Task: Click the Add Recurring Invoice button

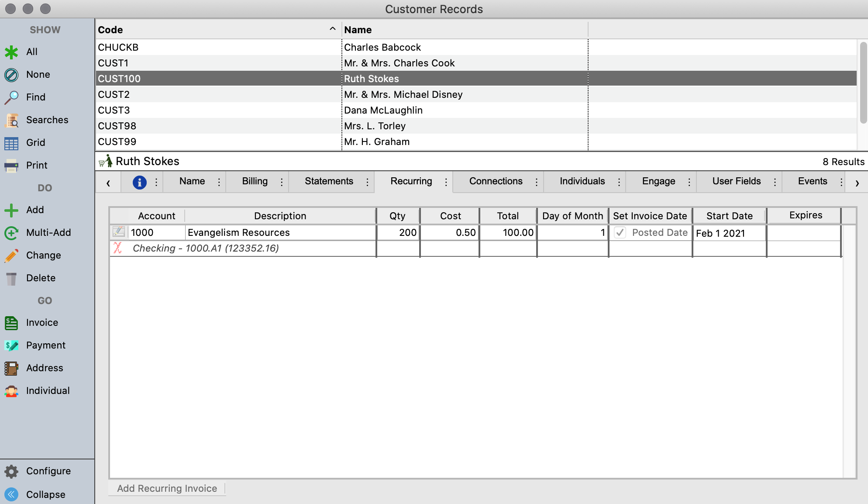Action: coord(167,488)
